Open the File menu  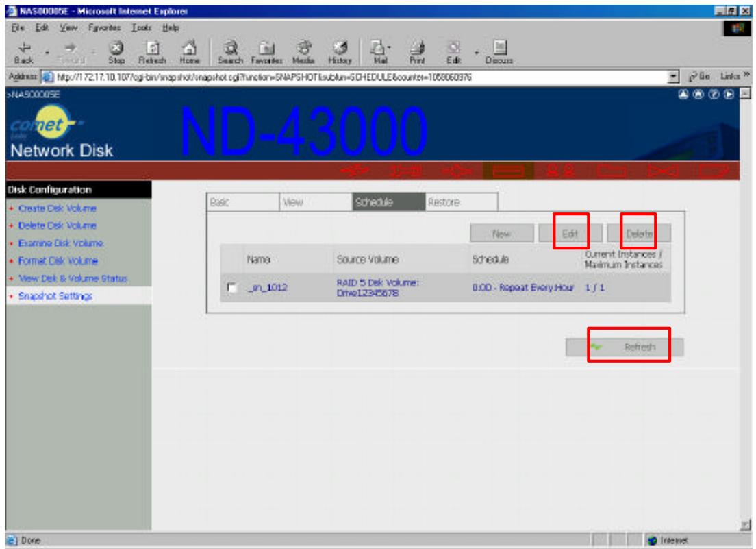pyautogui.click(x=18, y=27)
